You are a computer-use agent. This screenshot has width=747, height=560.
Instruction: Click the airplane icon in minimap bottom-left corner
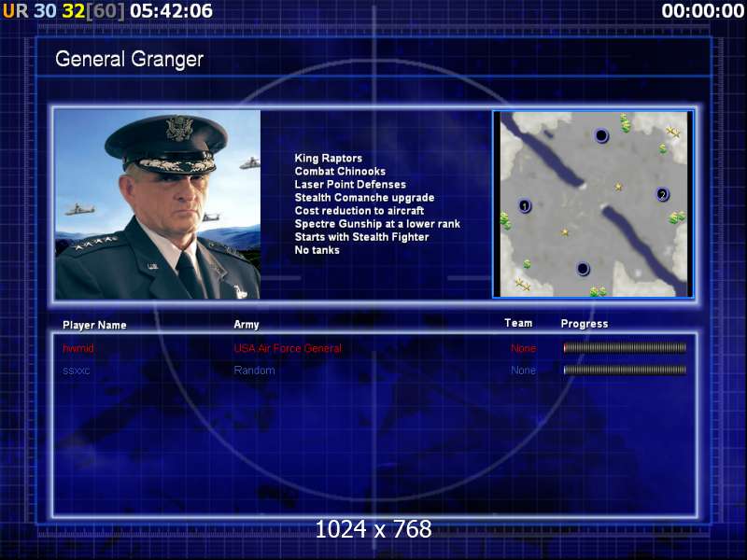pyautogui.click(x=523, y=285)
